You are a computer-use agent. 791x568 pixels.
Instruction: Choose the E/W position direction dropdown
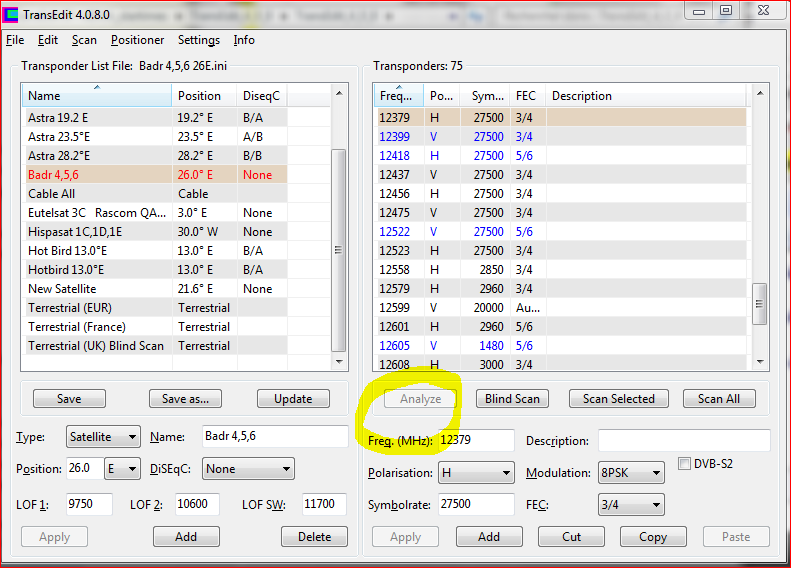click(123, 468)
